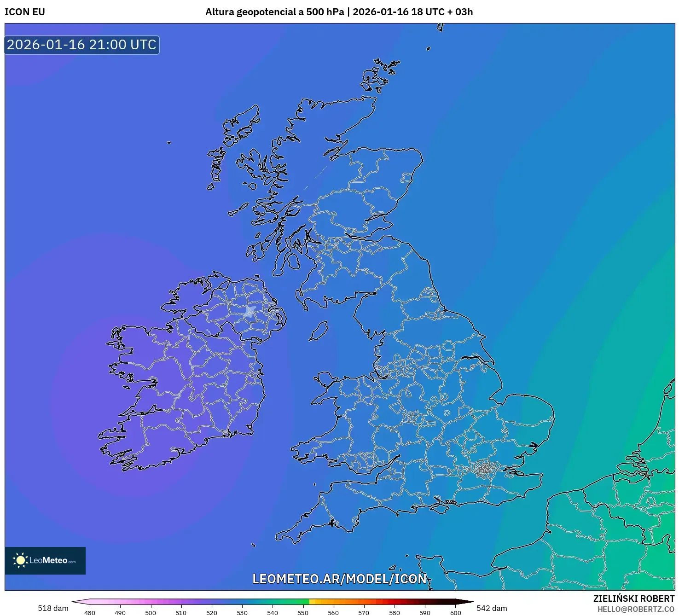Click the 520 tick label on the colorbar
The image size is (679, 616).
tap(211, 613)
